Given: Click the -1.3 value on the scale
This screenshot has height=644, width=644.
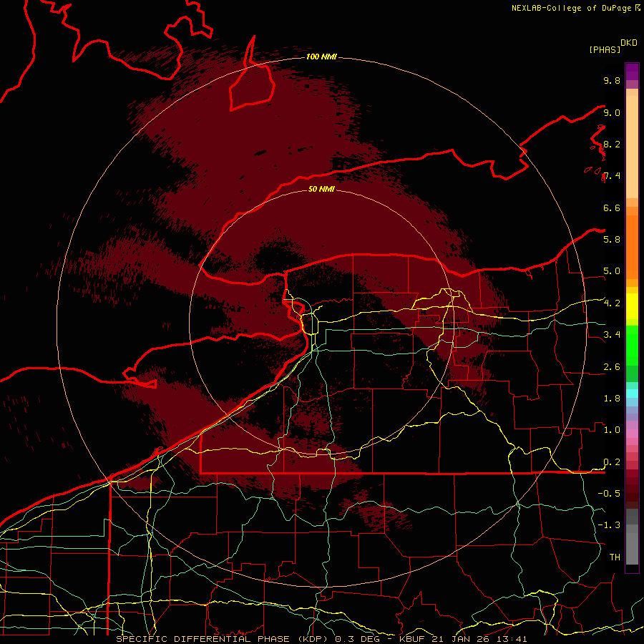Looking at the screenshot, I should coord(609,525).
